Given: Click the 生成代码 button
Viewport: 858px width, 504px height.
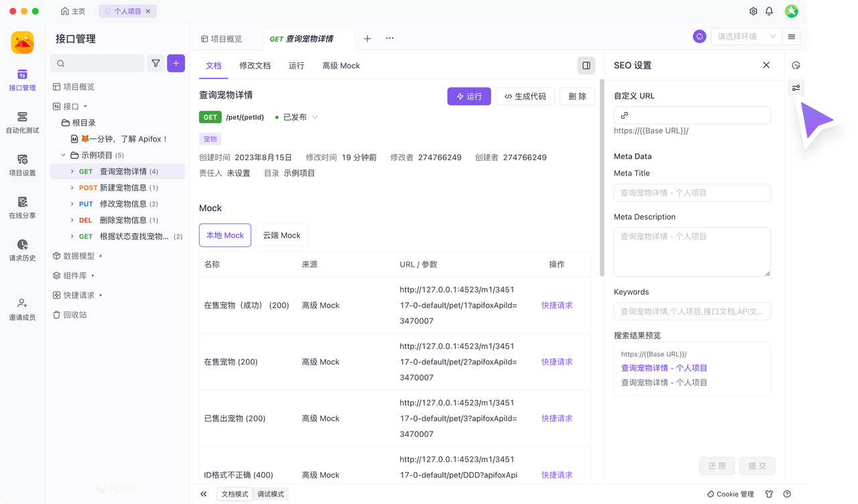Looking at the screenshot, I should click(x=525, y=97).
